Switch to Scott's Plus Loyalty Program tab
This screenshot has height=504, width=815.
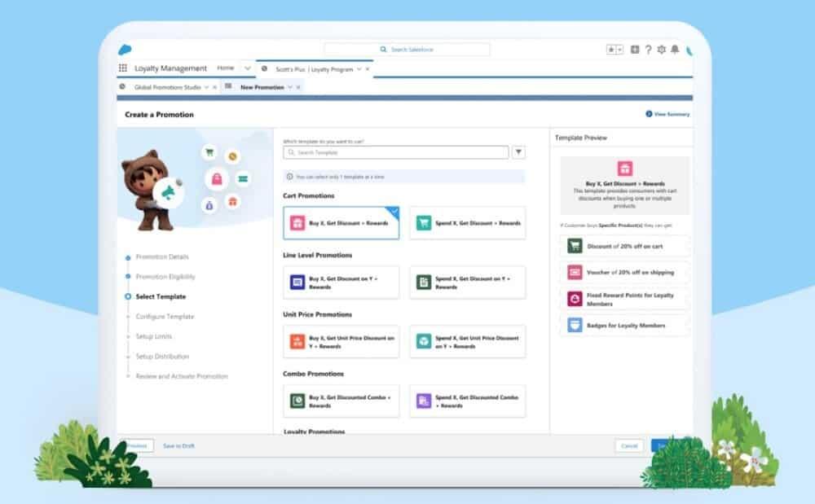(x=314, y=69)
